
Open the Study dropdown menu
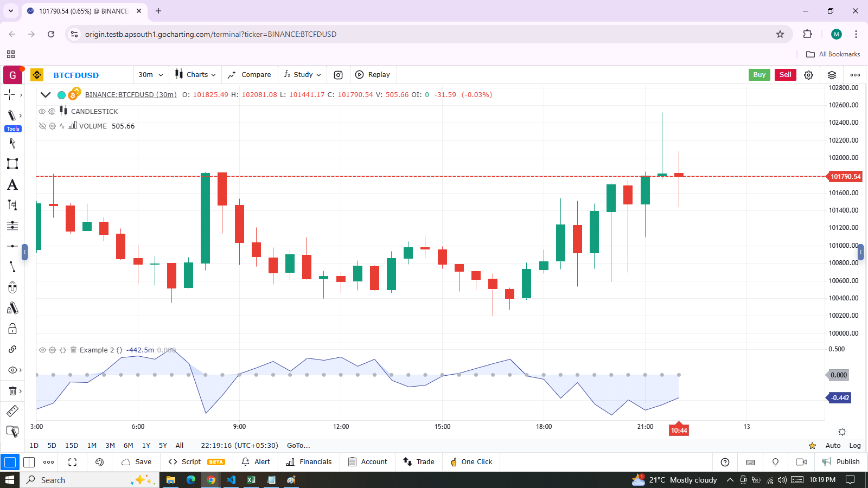[x=303, y=75]
